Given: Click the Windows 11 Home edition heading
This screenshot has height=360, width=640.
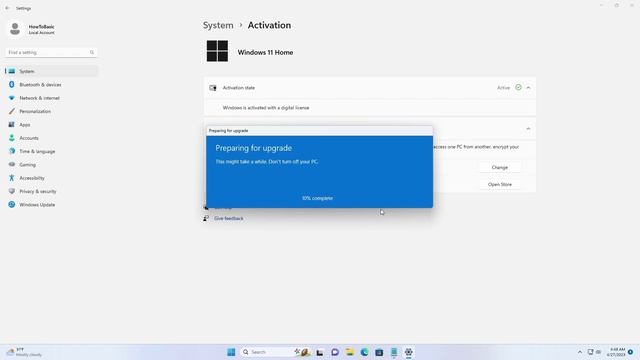Looking at the screenshot, I should 265,52.
